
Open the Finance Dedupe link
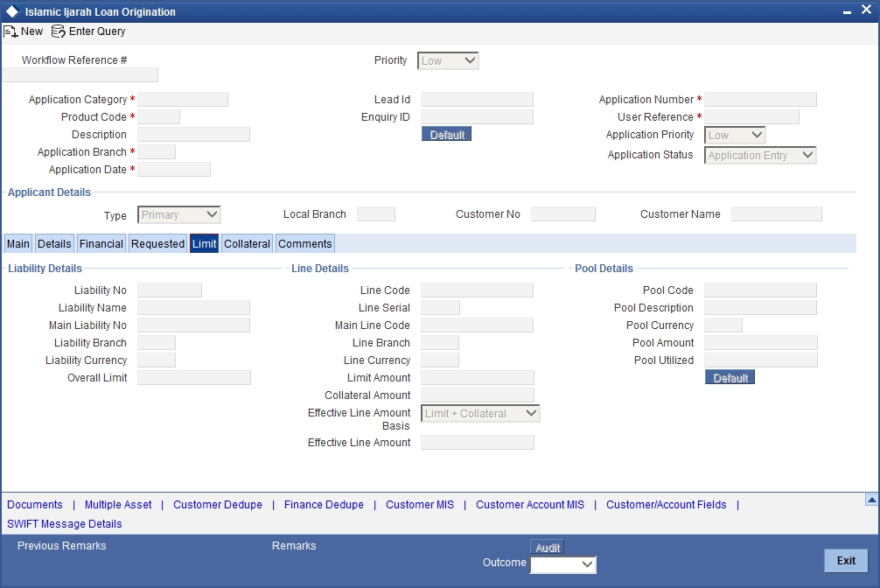[x=324, y=504]
